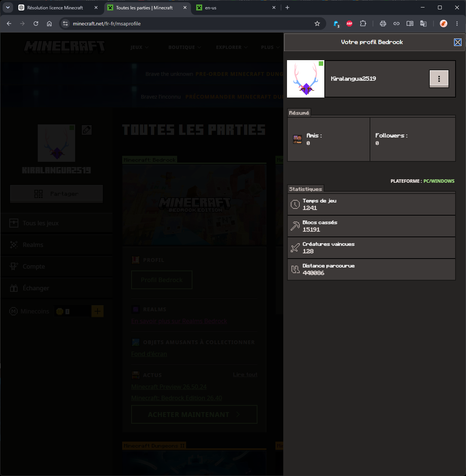Viewport: 466px width, 476px height.
Task: Click the Temps de jeu clock icon
Action: [x=295, y=204]
